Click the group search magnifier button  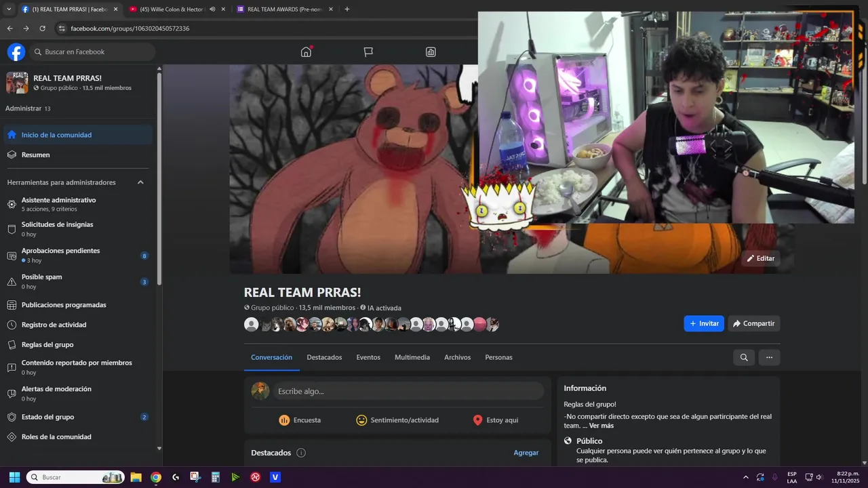[x=744, y=357]
